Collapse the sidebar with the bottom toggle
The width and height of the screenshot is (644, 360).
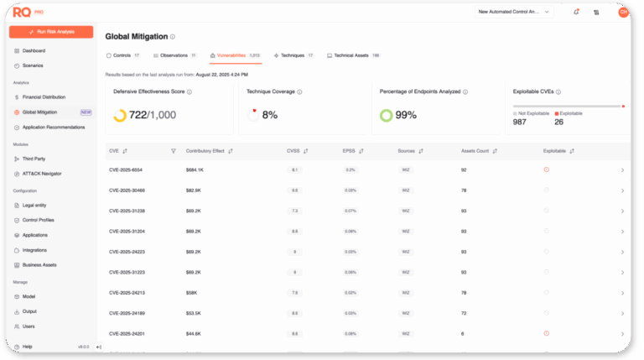click(x=99, y=347)
